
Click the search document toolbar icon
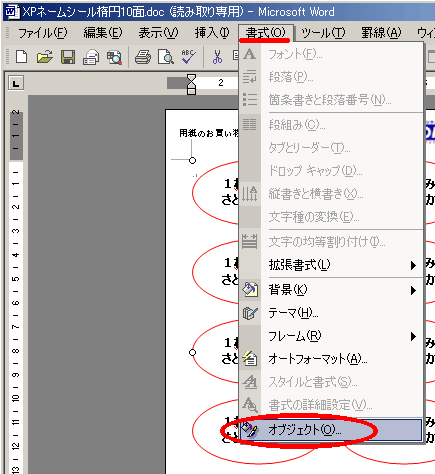(114, 57)
